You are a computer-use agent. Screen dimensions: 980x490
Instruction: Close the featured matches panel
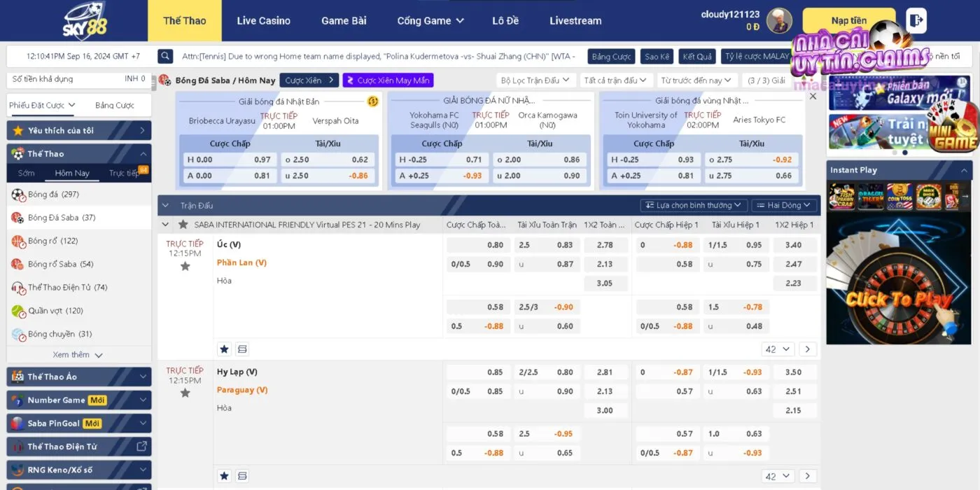pyautogui.click(x=813, y=96)
